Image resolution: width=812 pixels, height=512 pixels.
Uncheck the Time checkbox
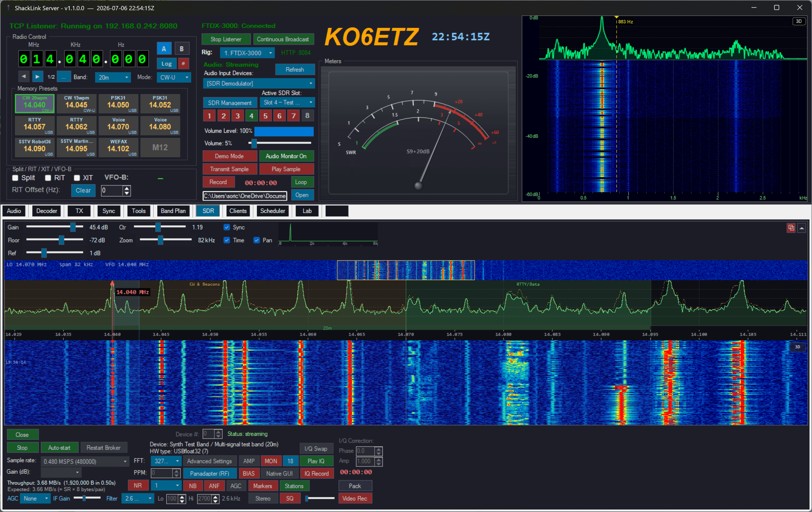pos(227,240)
